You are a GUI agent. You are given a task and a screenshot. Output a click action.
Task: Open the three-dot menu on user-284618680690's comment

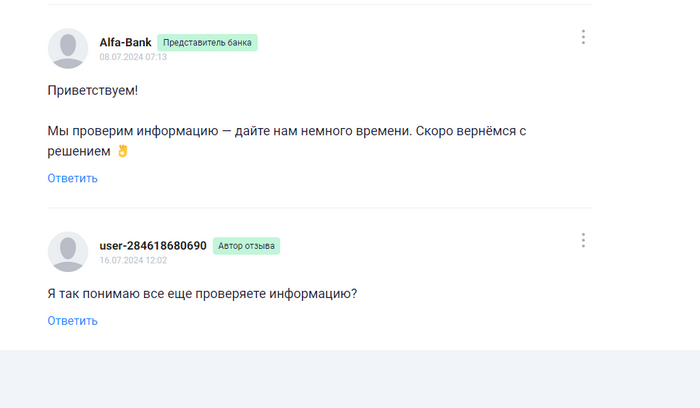point(583,240)
